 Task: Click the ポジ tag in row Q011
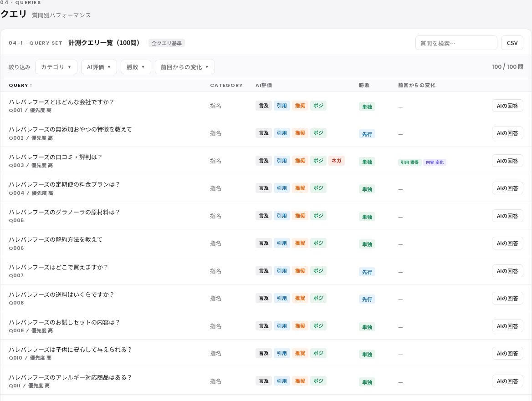tap(318, 381)
